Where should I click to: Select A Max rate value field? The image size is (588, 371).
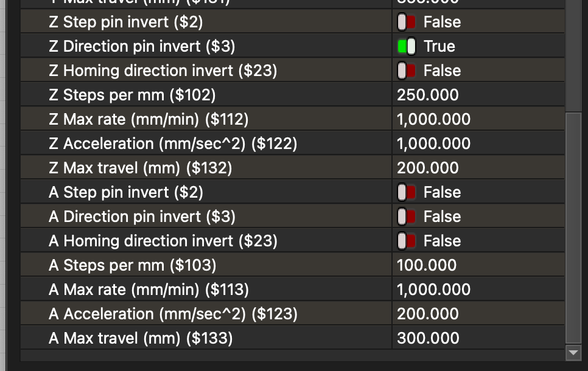click(433, 290)
